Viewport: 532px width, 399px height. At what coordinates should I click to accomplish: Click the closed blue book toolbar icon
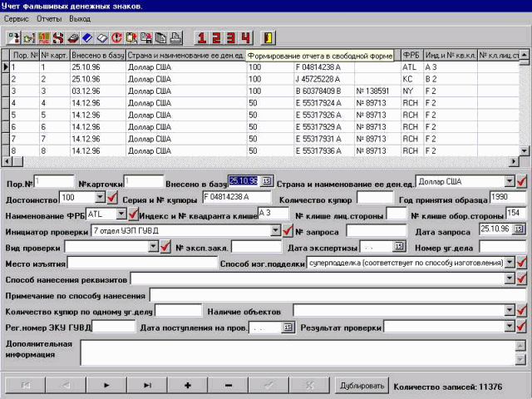(x=87, y=37)
